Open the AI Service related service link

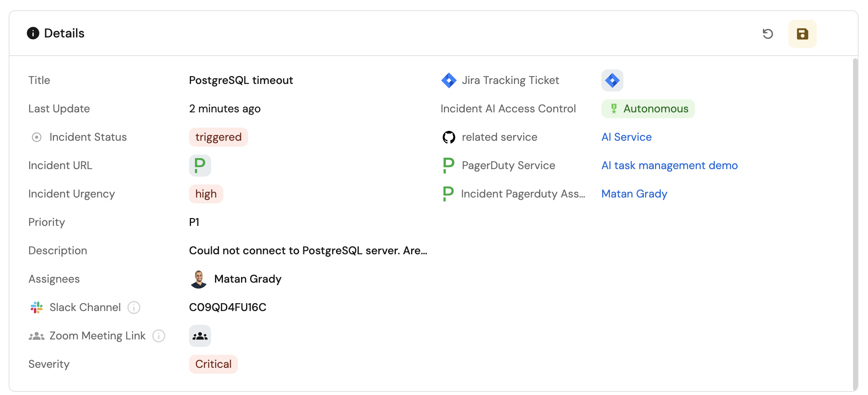(626, 137)
